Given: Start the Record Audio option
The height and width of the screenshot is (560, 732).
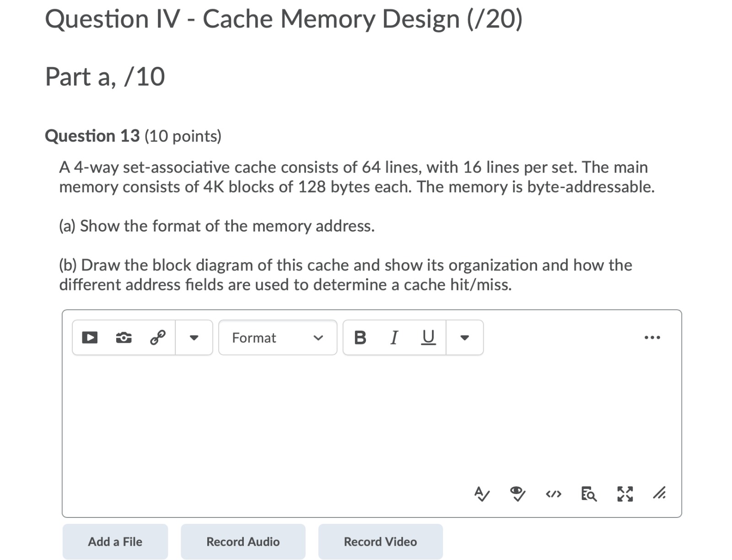Looking at the screenshot, I should click(243, 541).
